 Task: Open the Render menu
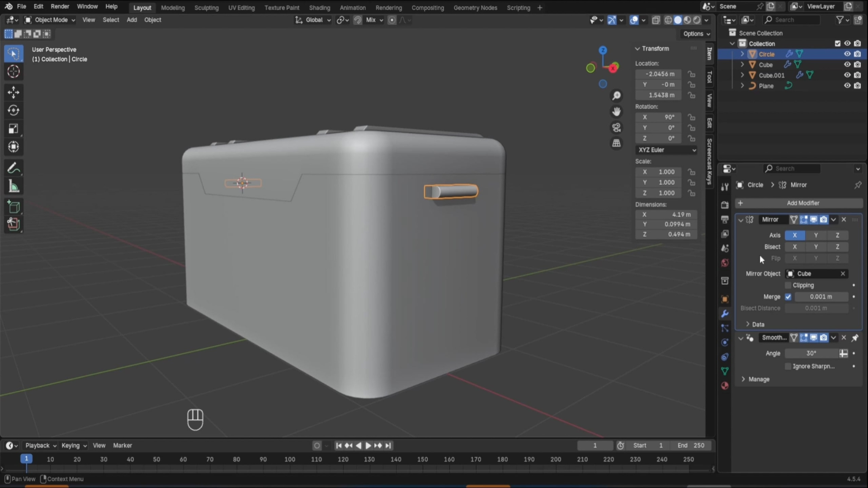(60, 6)
